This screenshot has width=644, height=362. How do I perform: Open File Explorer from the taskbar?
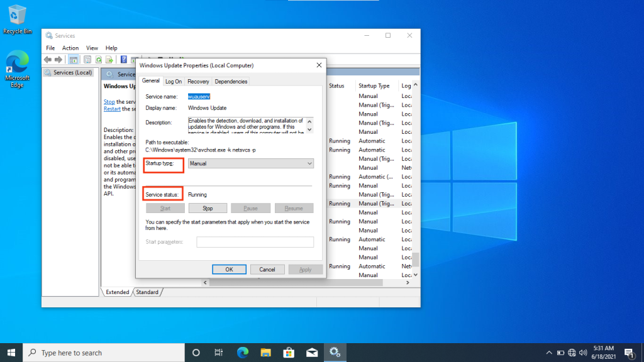coord(266,353)
